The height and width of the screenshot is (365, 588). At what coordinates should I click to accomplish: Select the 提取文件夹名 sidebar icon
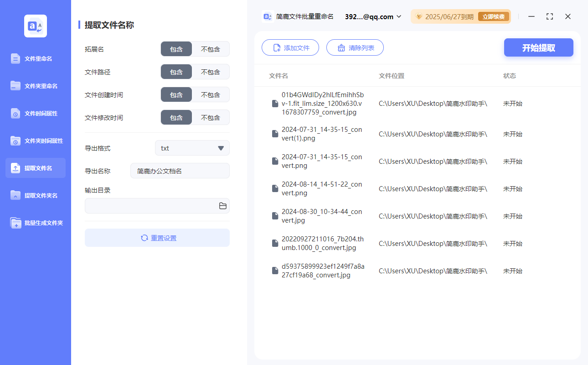coord(35,195)
